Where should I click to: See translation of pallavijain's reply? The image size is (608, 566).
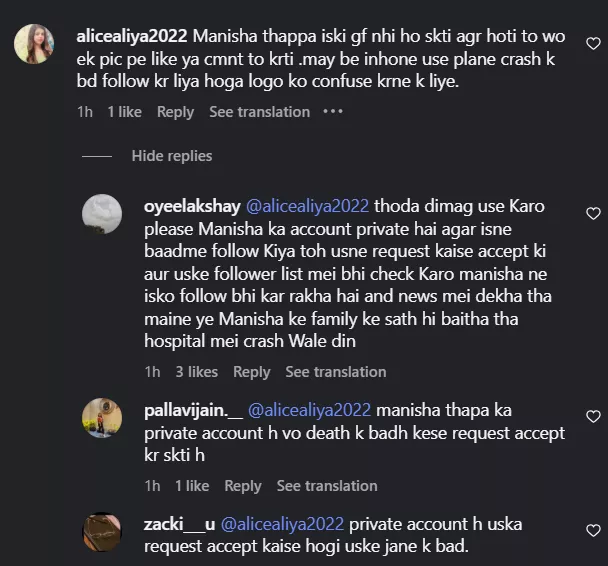tap(327, 486)
